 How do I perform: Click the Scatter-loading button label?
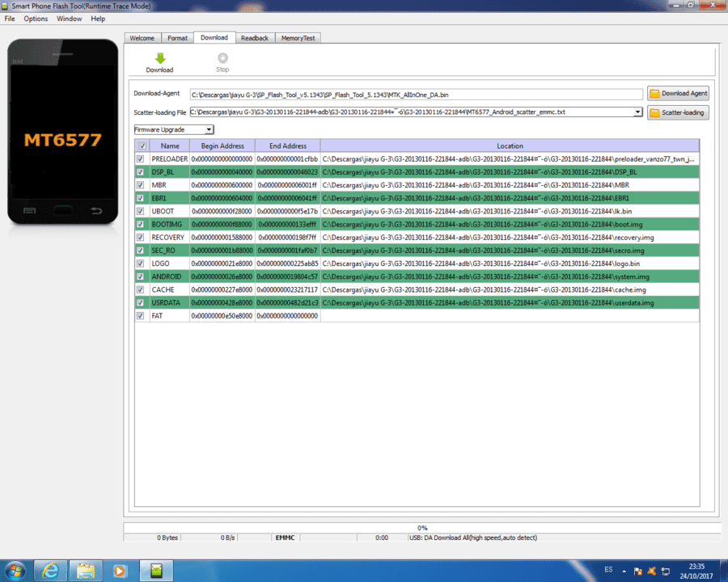pyautogui.click(x=683, y=113)
